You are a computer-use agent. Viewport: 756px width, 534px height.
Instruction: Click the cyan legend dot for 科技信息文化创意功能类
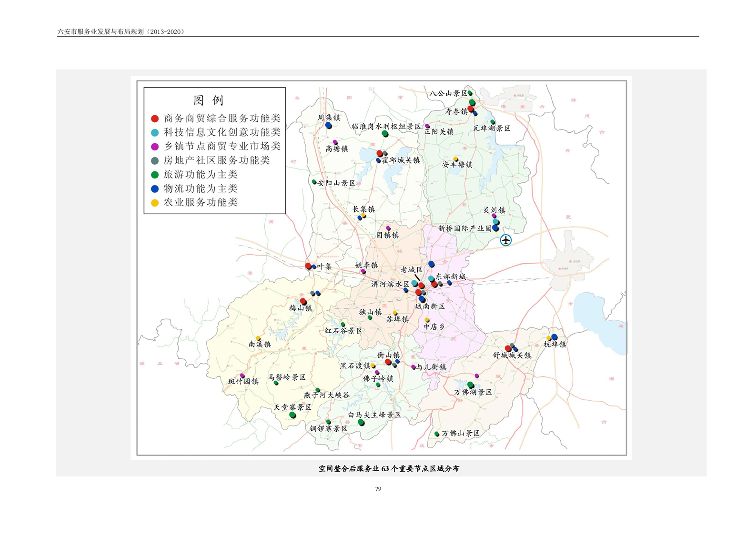click(155, 133)
